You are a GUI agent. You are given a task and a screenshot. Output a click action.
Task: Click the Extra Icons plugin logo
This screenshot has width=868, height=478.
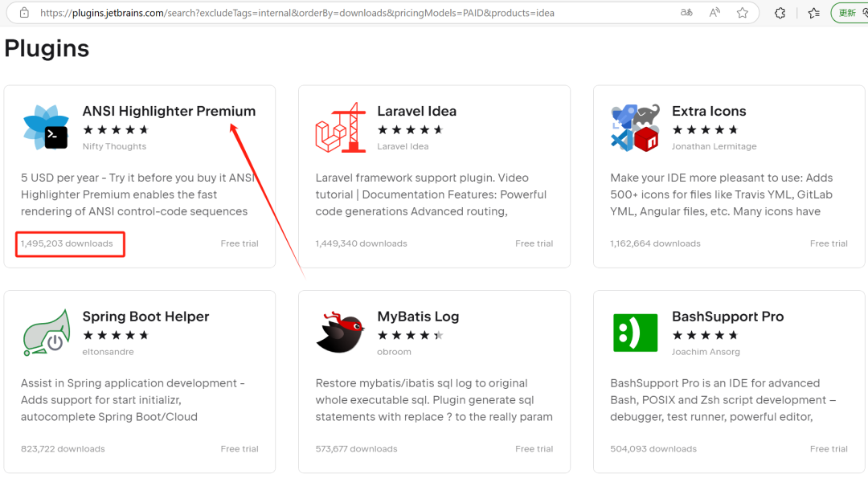point(636,127)
